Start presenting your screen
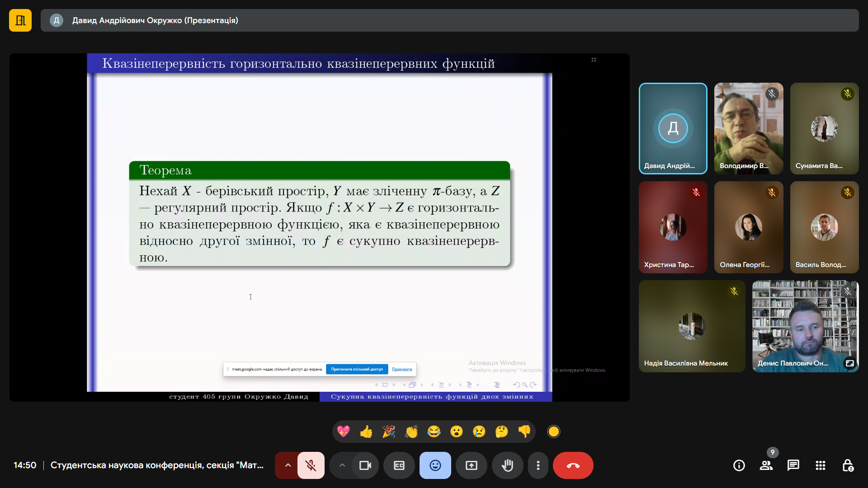The width and height of the screenshot is (868, 488). (472, 465)
